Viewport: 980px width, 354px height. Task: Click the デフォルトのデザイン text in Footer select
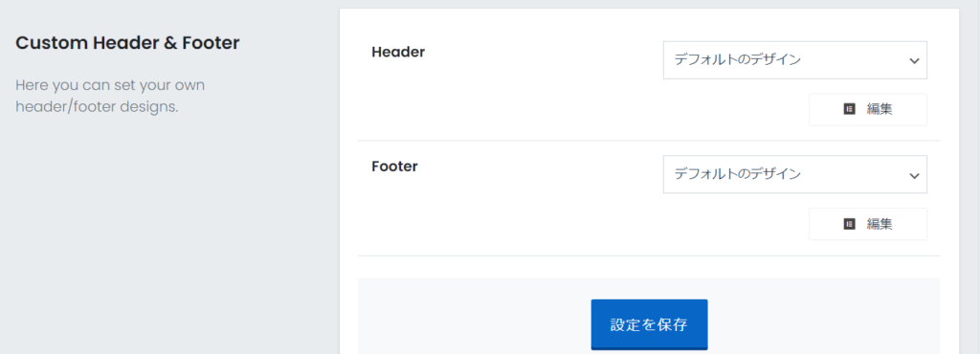pos(738,174)
